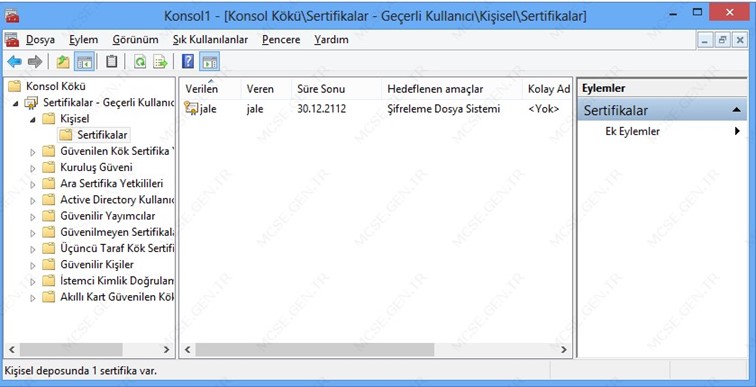The height and width of the screenshot is (387, 756).
Task: Go back with the blue left arrow
Action: point(14,62)
